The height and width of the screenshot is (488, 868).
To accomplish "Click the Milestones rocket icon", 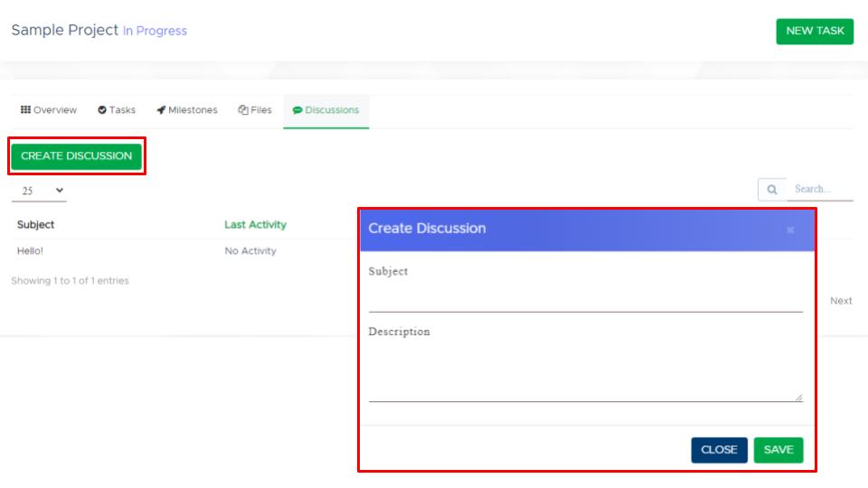I will (161, 110).
